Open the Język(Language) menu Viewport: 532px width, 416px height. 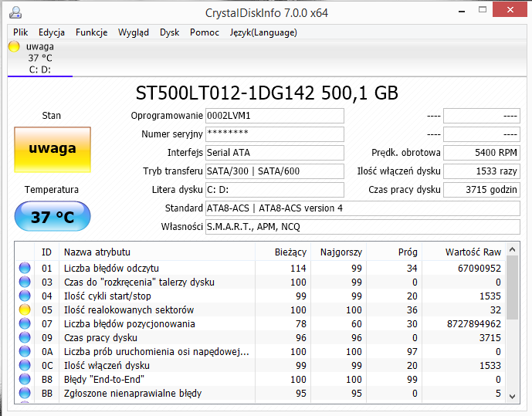[263, 32]
